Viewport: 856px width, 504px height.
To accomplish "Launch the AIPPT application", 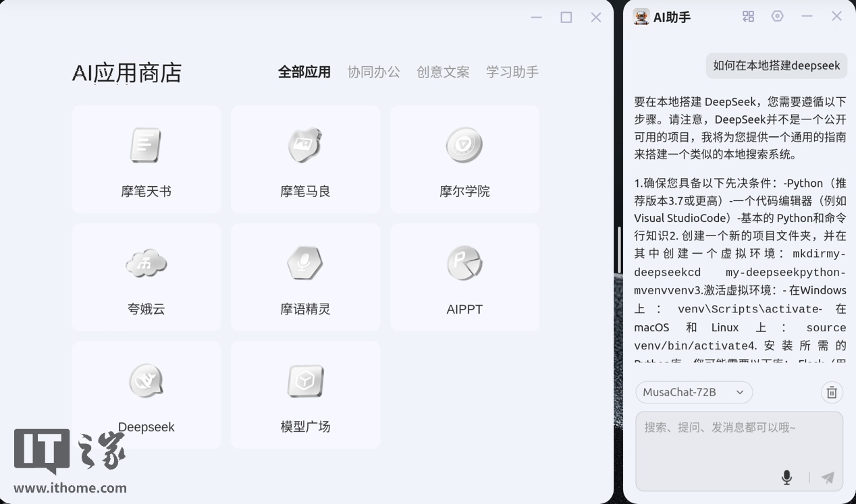I will (464, 262).
